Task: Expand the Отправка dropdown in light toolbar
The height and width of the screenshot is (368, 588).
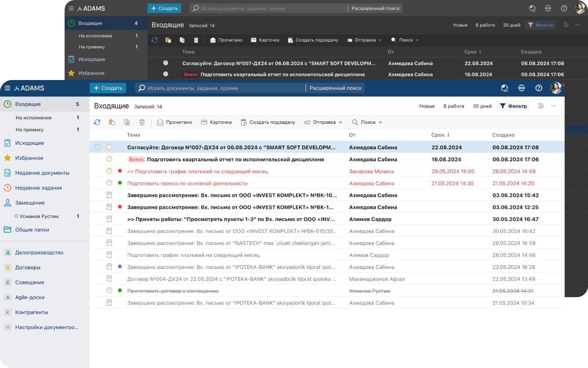Action: click(323, 122)
